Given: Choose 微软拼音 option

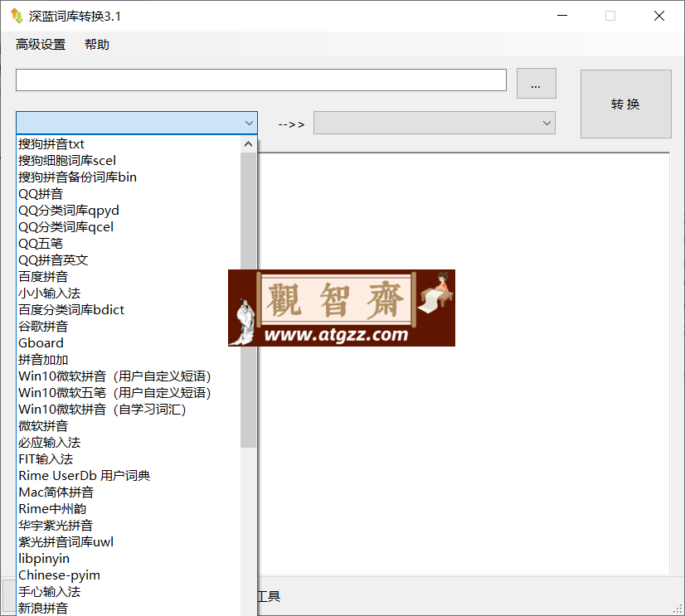Looking at the screenshot, I should coord(129,426).
